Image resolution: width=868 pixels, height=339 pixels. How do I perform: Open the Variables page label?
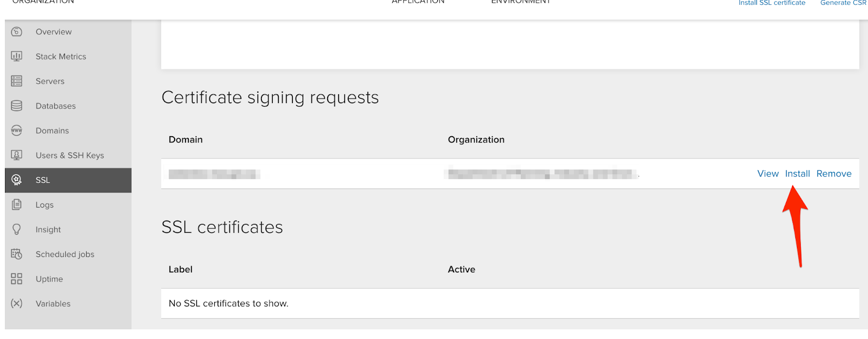click(53, 304)
